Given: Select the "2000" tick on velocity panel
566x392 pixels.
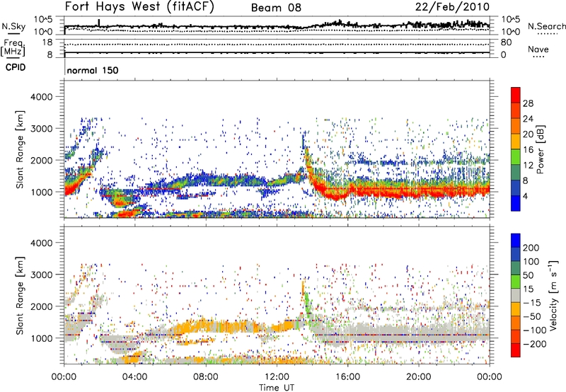Looking at the screenshot, I should point(41,306).
